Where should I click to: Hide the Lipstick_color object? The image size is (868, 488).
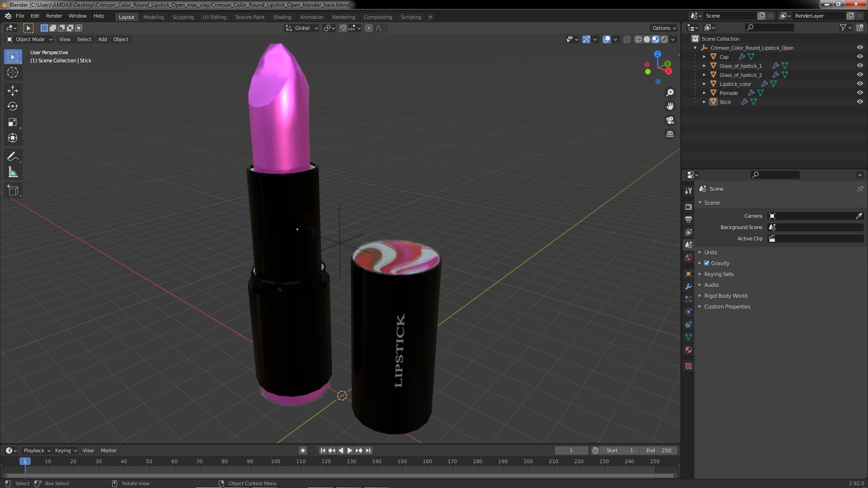click(860, 84)
